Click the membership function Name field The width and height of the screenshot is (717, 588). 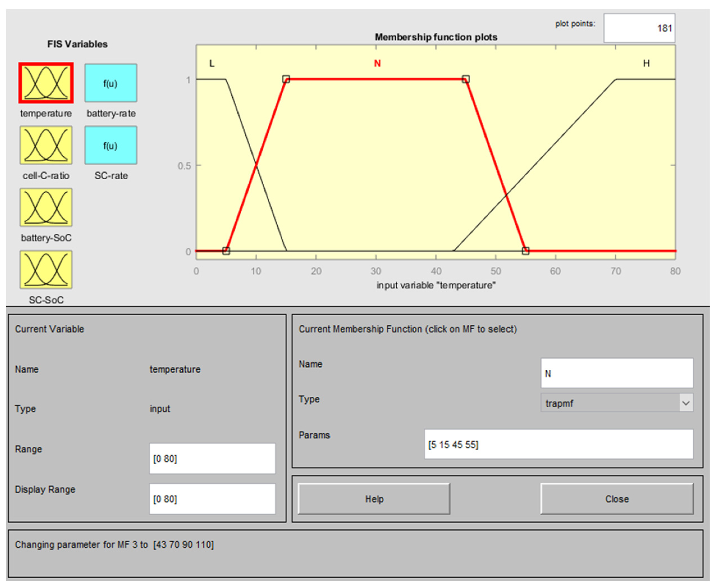tap(617, 373)
